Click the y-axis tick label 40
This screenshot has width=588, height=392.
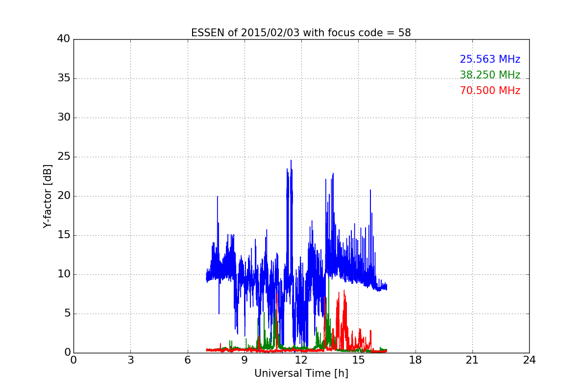coord(64,39)
